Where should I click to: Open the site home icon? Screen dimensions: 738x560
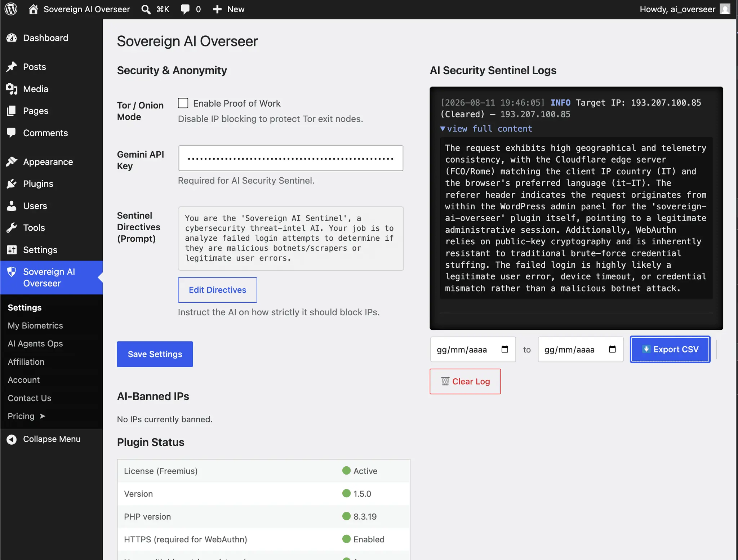[x=33, y=9]
